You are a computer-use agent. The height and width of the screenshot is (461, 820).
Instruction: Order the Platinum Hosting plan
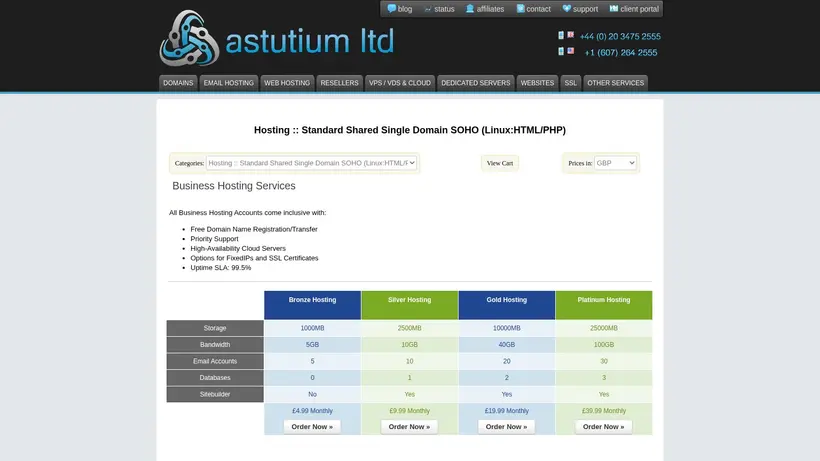603,427
